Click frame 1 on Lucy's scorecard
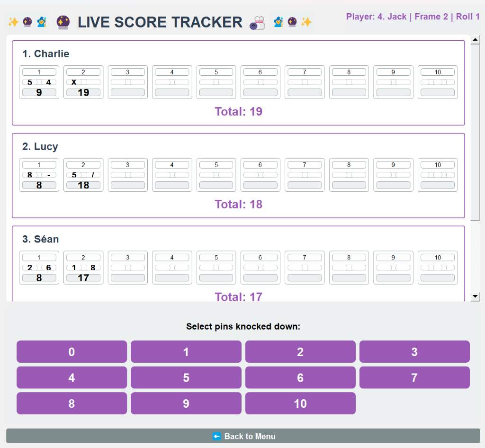 tap(39, 175)
